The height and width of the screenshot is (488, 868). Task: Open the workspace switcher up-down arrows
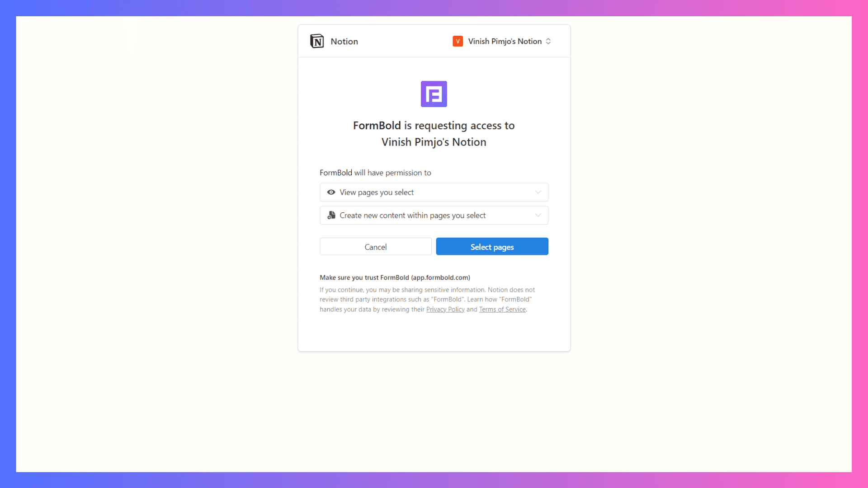[x=548, y=41]
